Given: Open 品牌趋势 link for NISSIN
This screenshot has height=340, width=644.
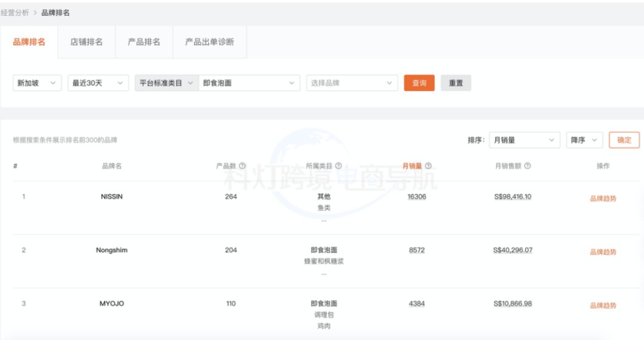Looking at the screenshot, I should (x=603, y=198).
